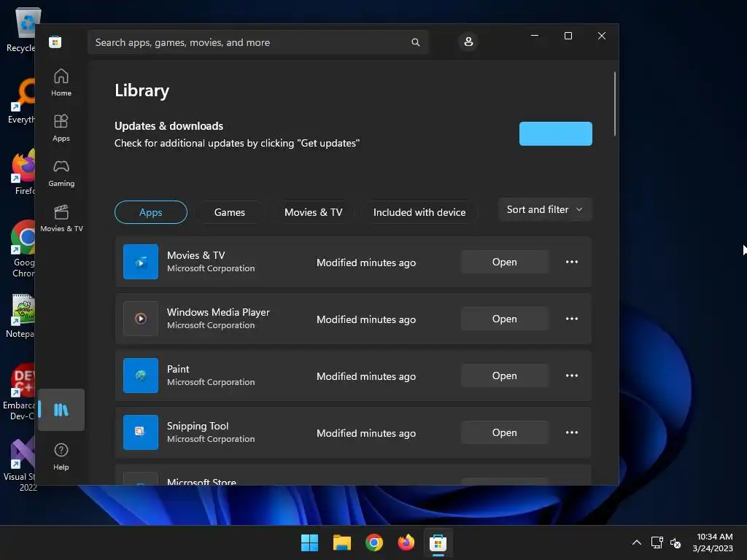Select the Recycle Bin desktop icon
Viewport: 747px width, 560px height.
pyautogui.click(x=21, y=29)
